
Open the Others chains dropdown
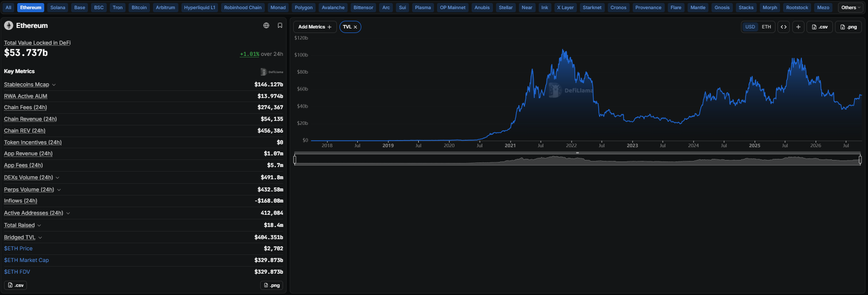coord(851,8)
